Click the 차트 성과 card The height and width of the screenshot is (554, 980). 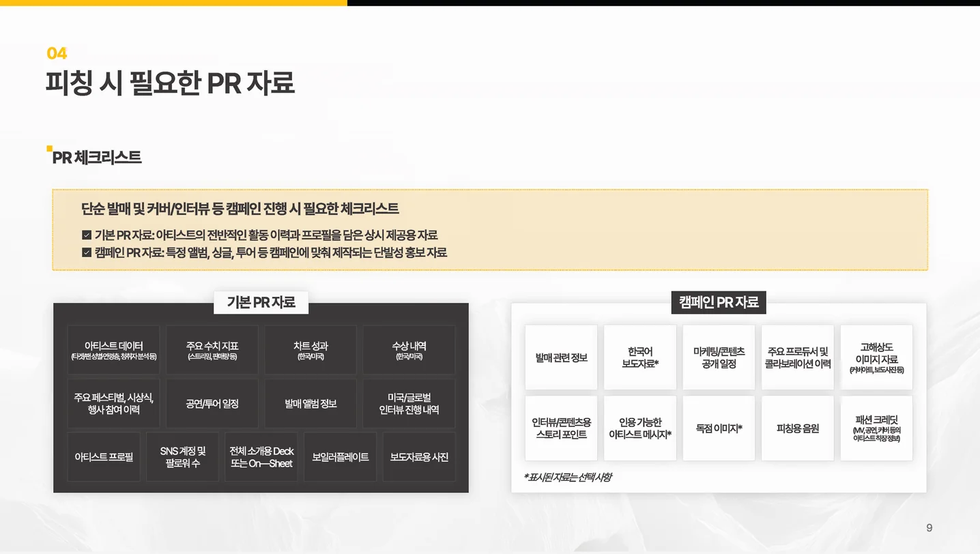(311, 350)
